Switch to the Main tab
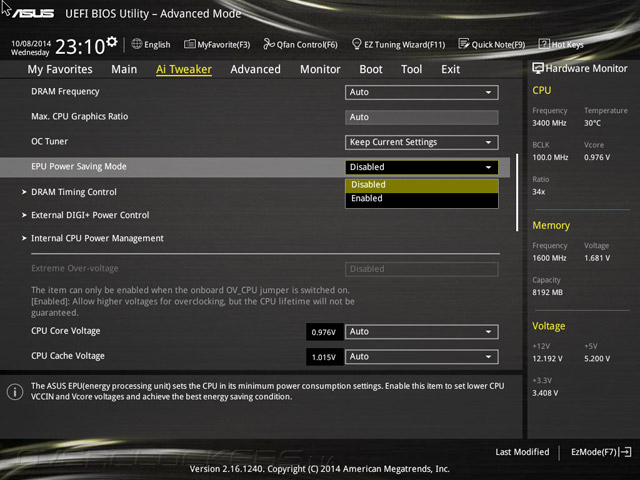Viewport: 640px width, 480px height. tap(124, 69)
